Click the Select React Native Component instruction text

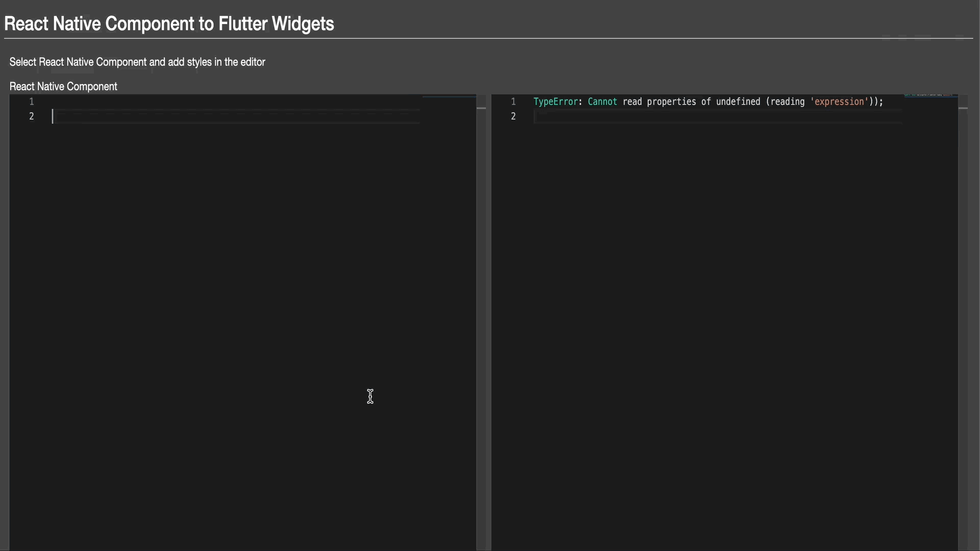point(137,62)
